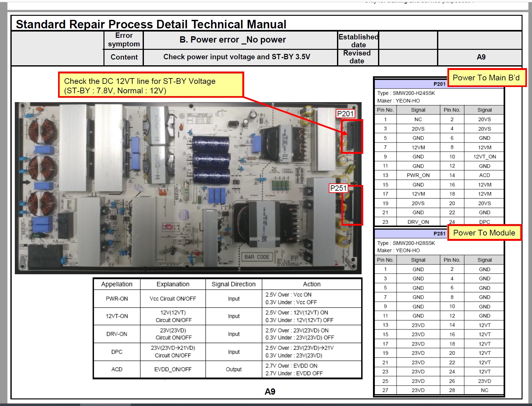
Task: Click the "Check power input voltage" content cell
Action: coord(237,57)
